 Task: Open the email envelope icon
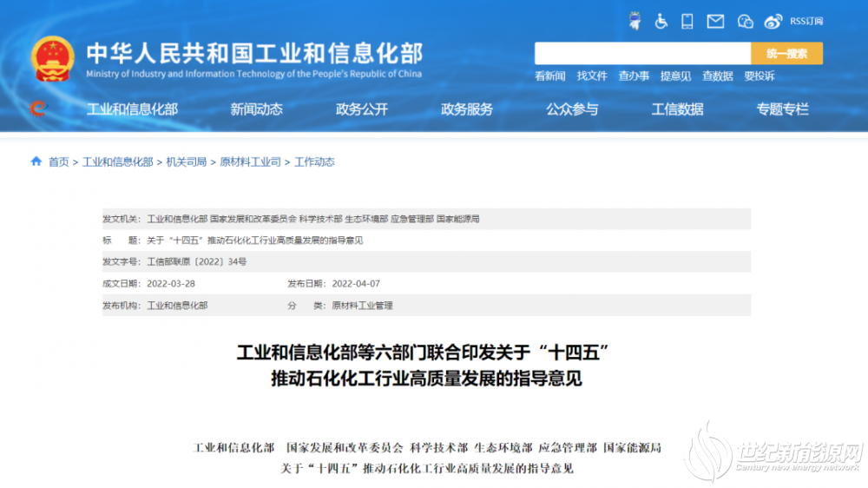click(x=715, y=21)
